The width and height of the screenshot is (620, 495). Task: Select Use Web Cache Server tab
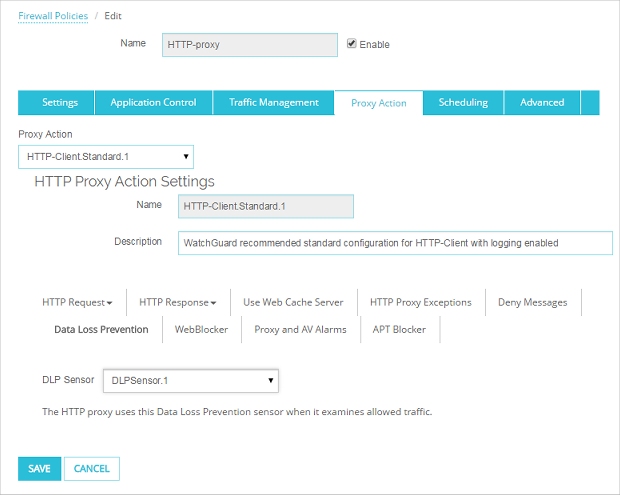[293, 302]
